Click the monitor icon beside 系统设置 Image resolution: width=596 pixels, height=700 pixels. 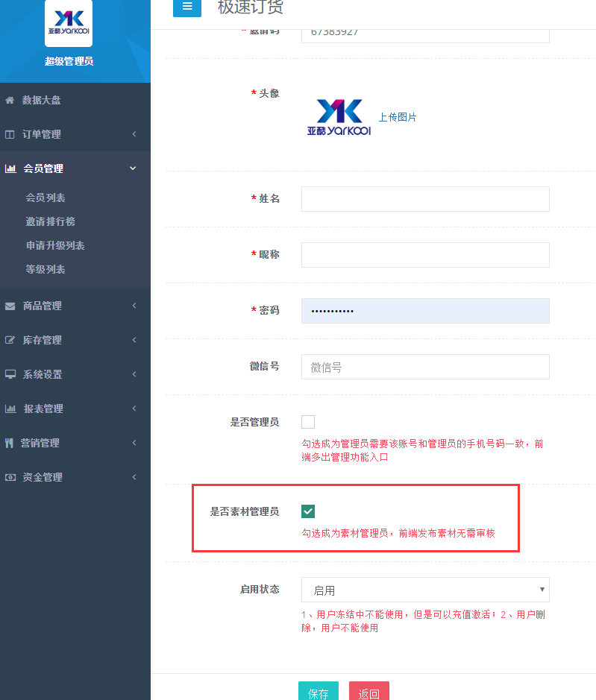click(10, 374)
